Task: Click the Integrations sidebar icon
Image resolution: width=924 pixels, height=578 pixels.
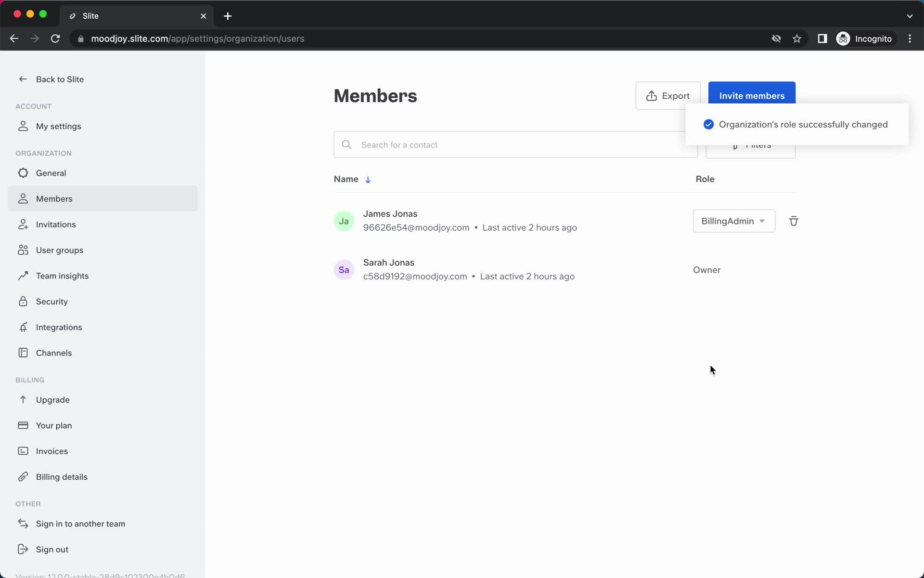Action: point(23,327)
